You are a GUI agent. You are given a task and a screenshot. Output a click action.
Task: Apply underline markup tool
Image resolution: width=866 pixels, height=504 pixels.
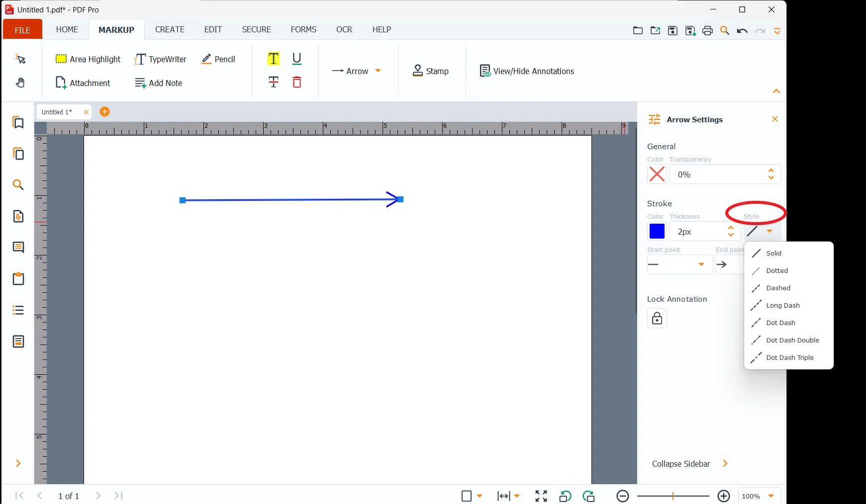[x=297, y=59]
